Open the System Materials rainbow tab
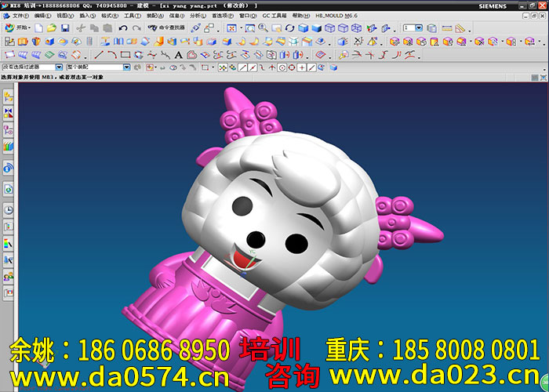The height and width of the screenshot is (392, 549). pyautogui.click(x=9, y=243)
